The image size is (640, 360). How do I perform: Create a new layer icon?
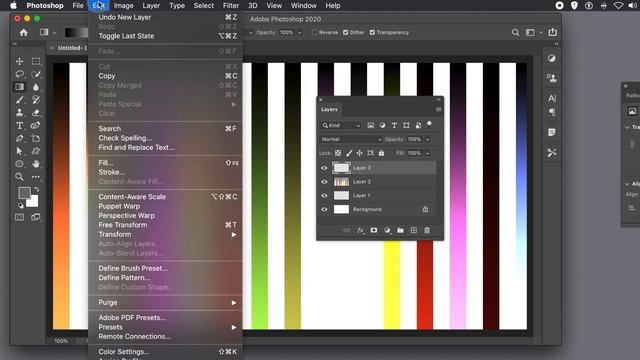click(413, 230)
